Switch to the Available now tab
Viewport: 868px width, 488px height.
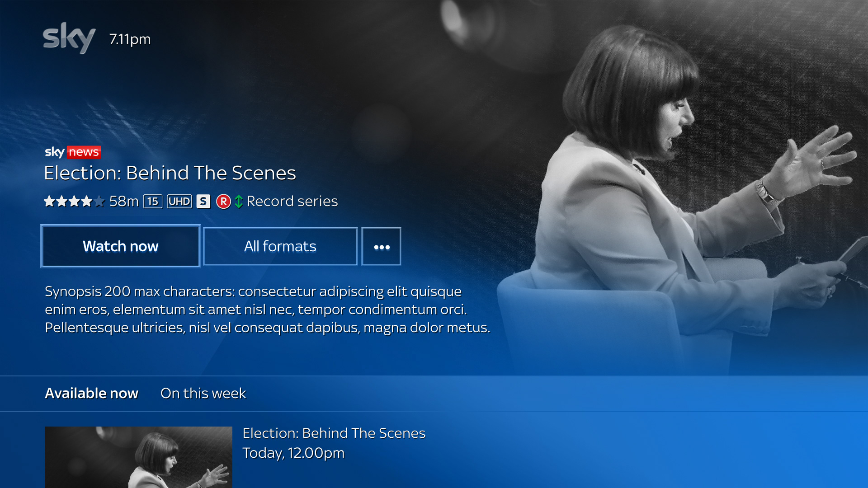[x=91, y=393]
